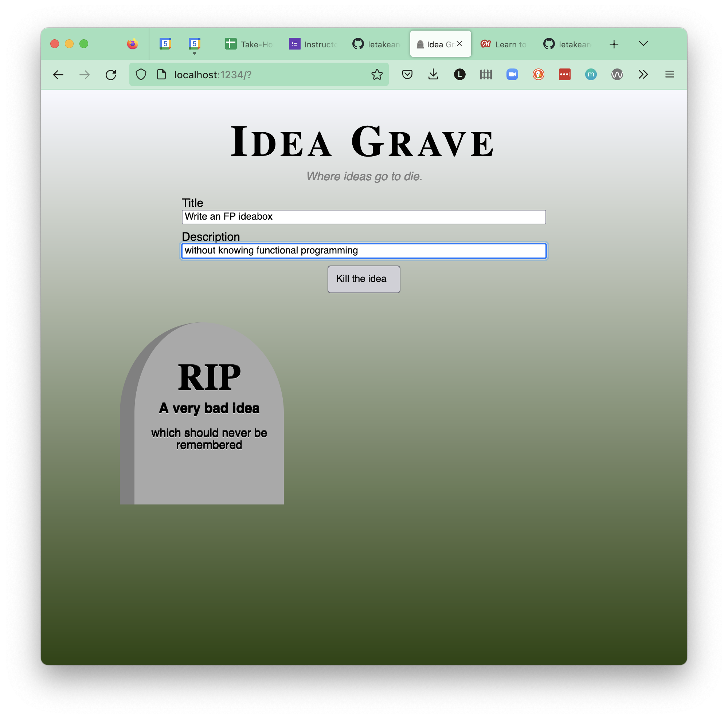Screen dimensions: 728x719
Task: Click the Title input field
Action: click(364, 217)
